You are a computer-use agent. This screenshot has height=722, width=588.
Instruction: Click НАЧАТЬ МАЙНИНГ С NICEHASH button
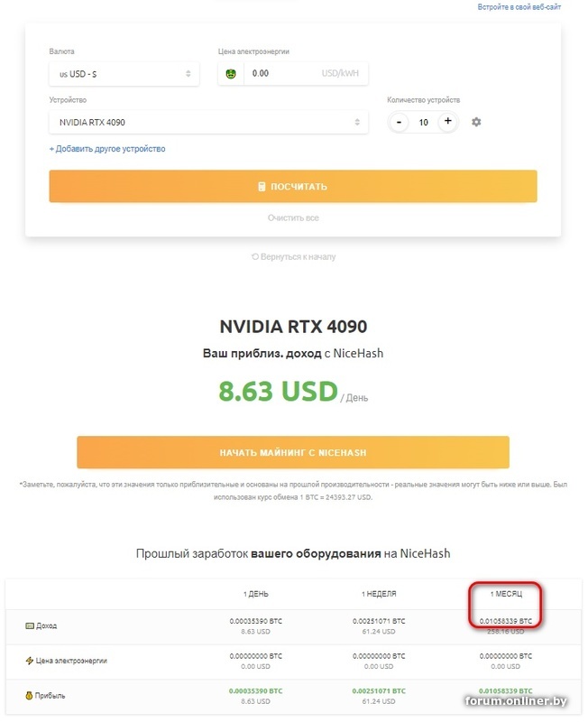click(293, 452)
